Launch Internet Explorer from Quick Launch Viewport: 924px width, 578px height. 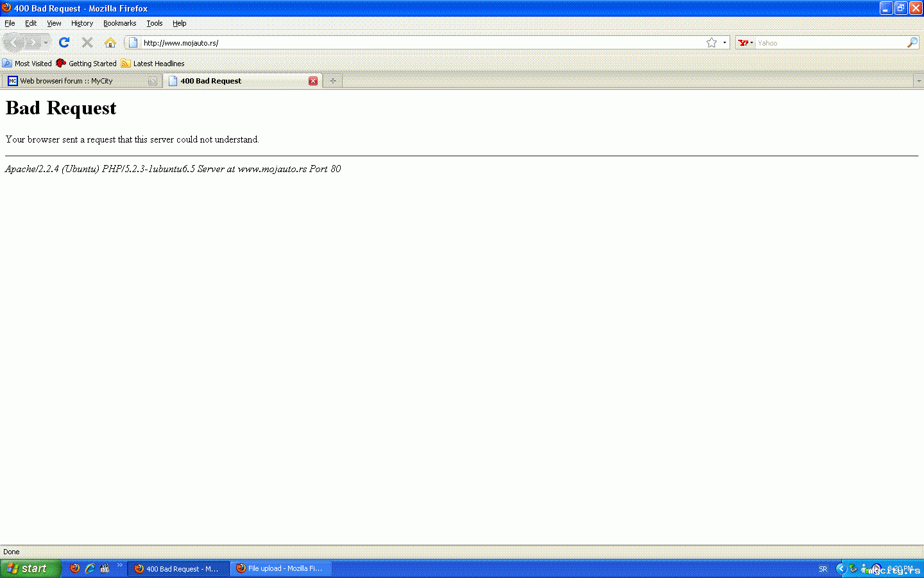click(x=90, y=568)
